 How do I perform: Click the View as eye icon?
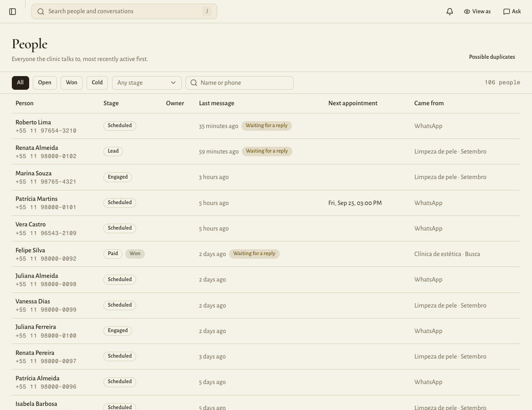(x=467, y=11)
